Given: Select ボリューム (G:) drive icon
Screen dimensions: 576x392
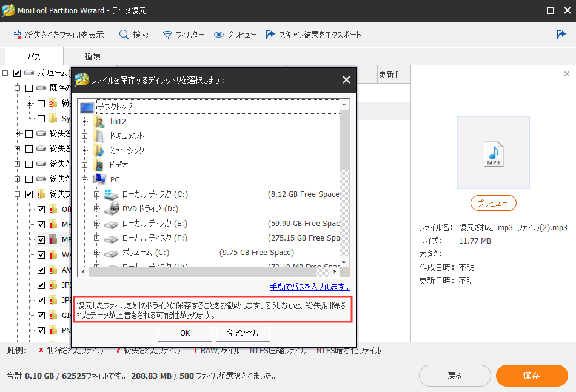Looking at the screenshot, I should click(111, 253).
